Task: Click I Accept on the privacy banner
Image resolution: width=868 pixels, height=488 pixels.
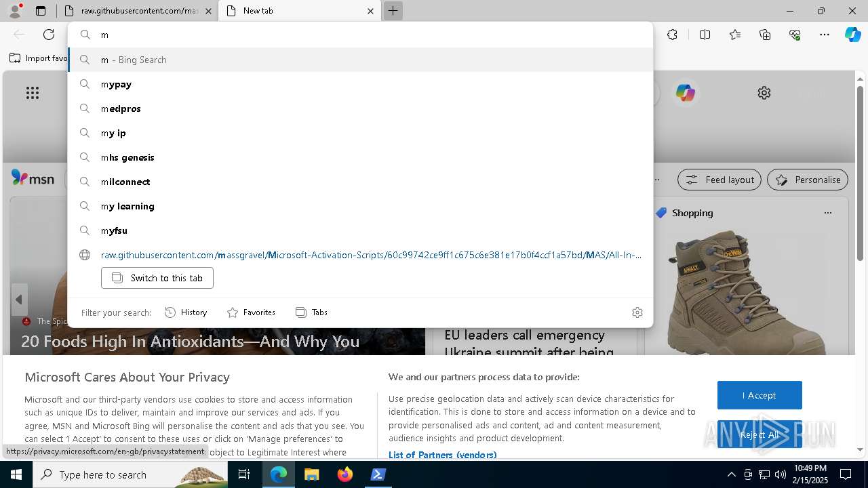Action: pos(759,395)
